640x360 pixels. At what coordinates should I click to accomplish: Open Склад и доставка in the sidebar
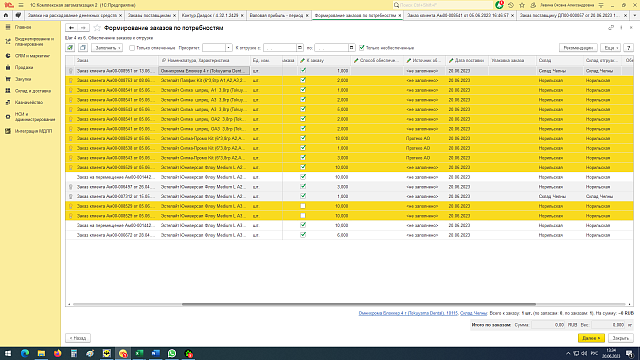[33, 91]
